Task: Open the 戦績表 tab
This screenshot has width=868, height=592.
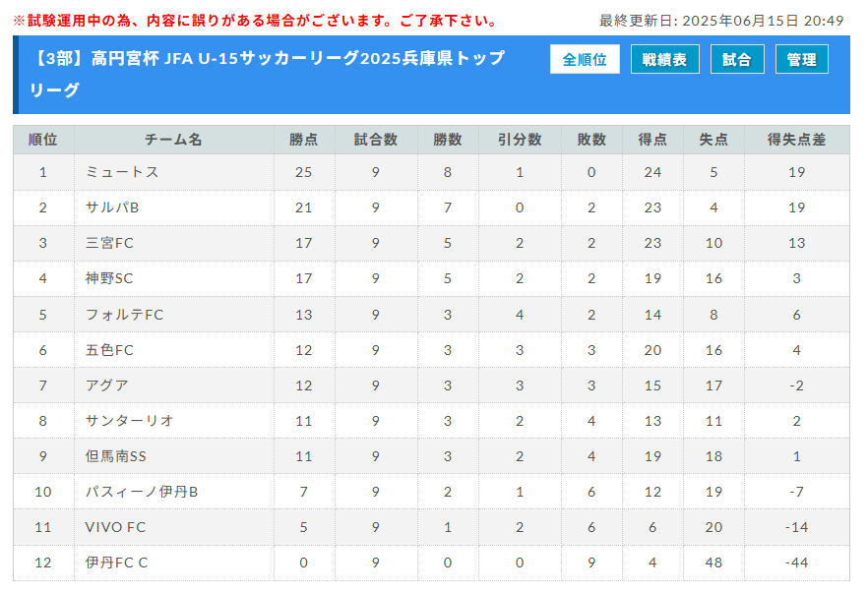Action: [665, 59]
